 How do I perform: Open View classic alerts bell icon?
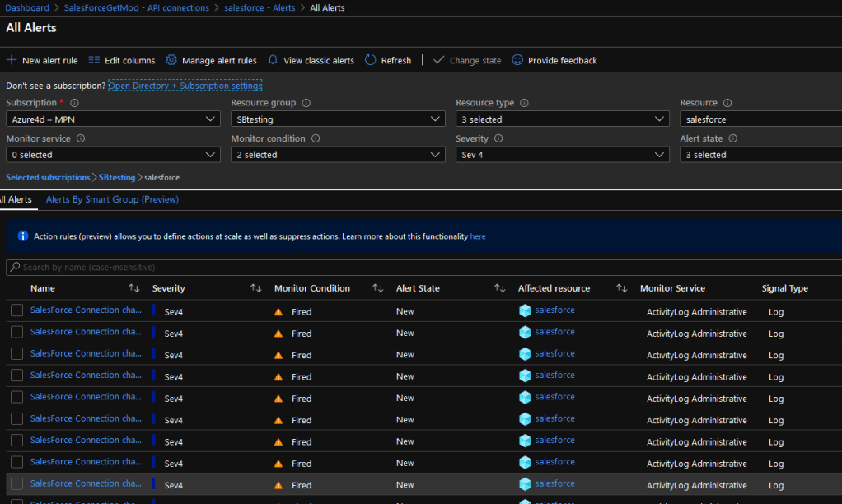tap(274, 60)
